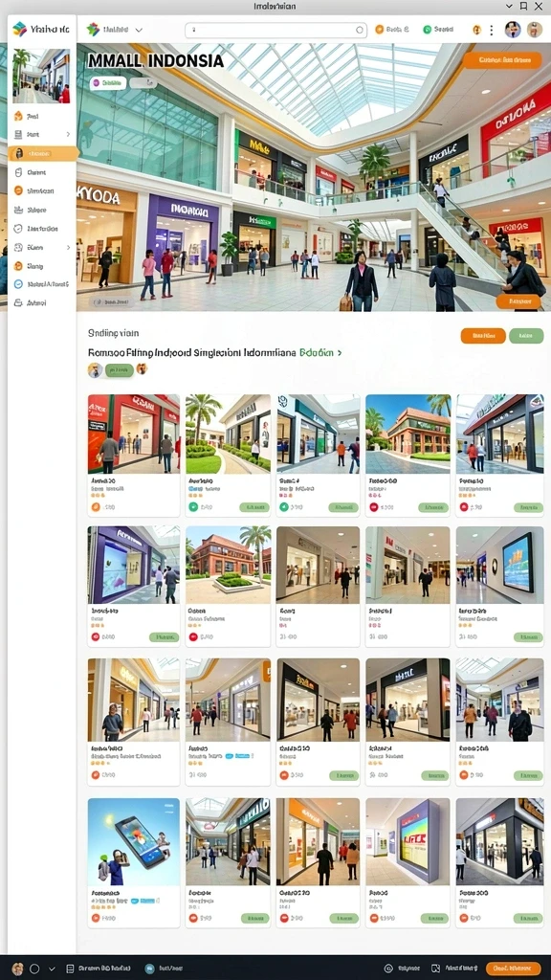The height and width of the screenshot is (980, 551).
Task: Click the shield icon in the sidebar
Action: click(x=18, y=229)
